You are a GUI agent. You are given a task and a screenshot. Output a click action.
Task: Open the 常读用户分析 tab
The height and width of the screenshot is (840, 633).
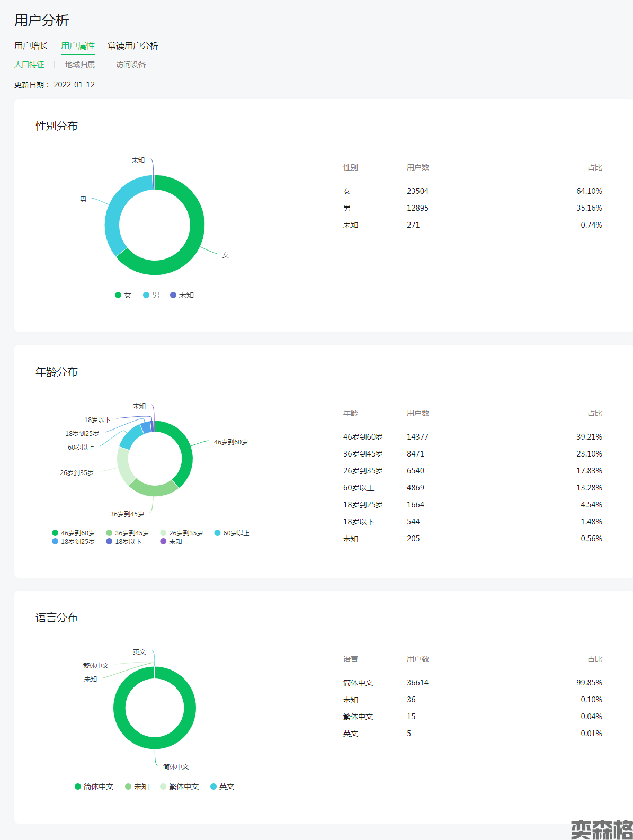pos(132,46)
